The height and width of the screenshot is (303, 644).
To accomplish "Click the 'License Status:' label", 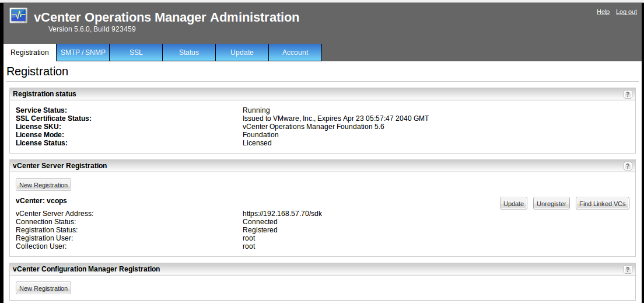I will (41, 143).
